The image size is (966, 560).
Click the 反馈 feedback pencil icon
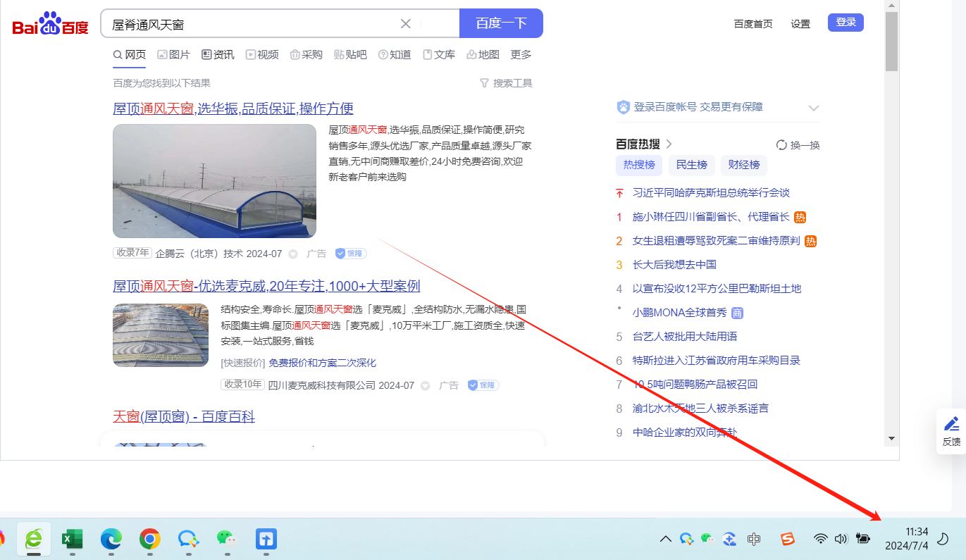click(x=951, y=424)
